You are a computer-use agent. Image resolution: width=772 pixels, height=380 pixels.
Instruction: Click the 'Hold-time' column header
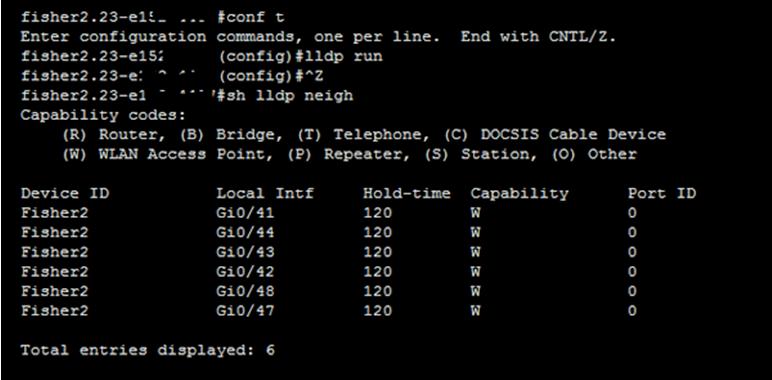[407, 193]
